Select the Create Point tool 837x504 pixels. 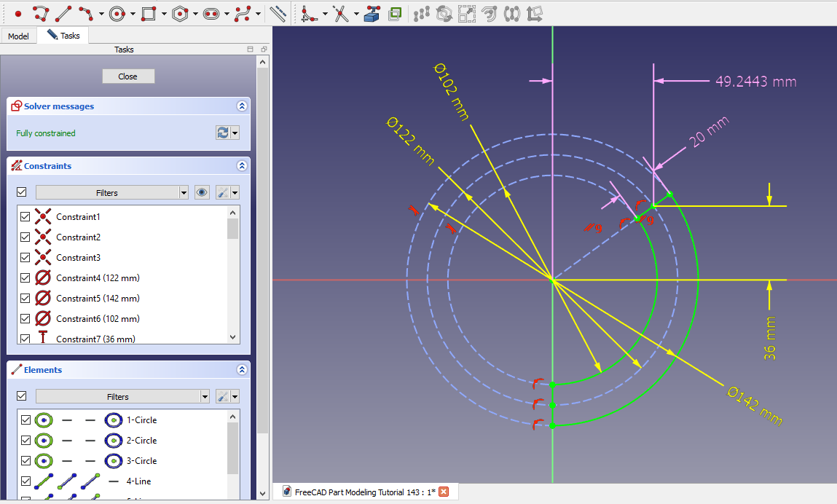(18, 13)
